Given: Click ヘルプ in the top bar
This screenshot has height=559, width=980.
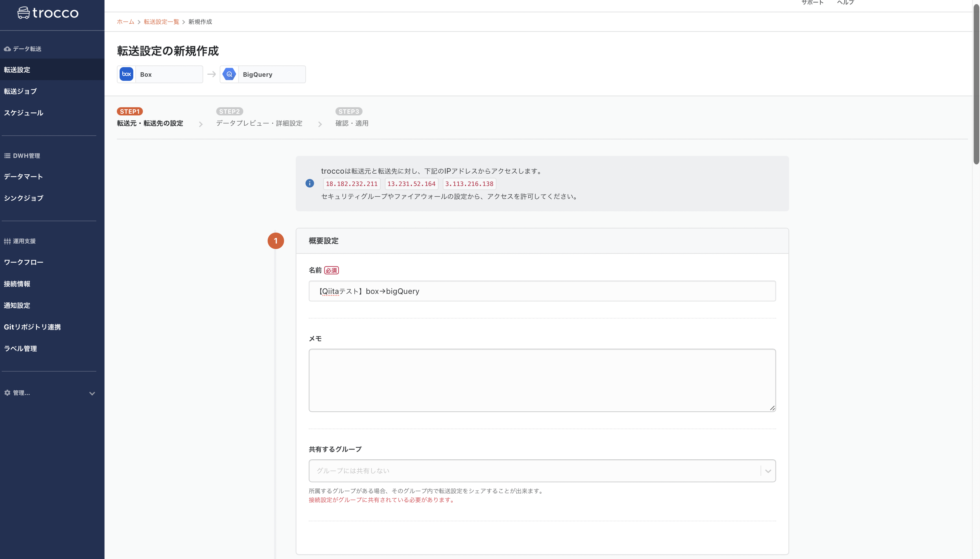Looking at the screenshot, I should tap(846, 3).
